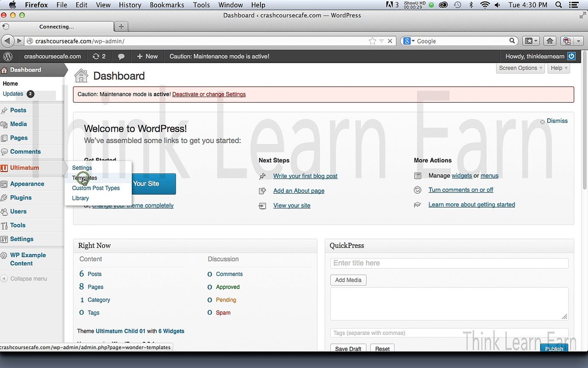Screen dimensions: 588x368
Task: Click the Settings sidebar icon
Action: click(x=5, y=239)
